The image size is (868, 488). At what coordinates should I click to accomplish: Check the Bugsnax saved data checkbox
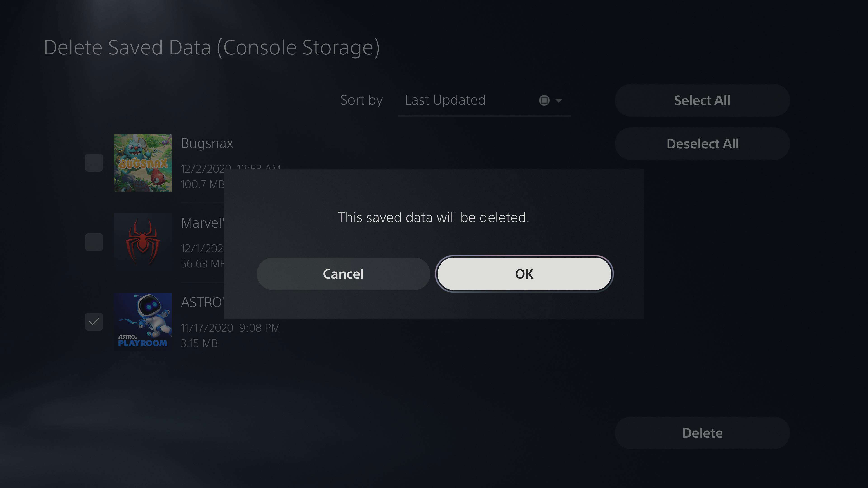(94, 163)
